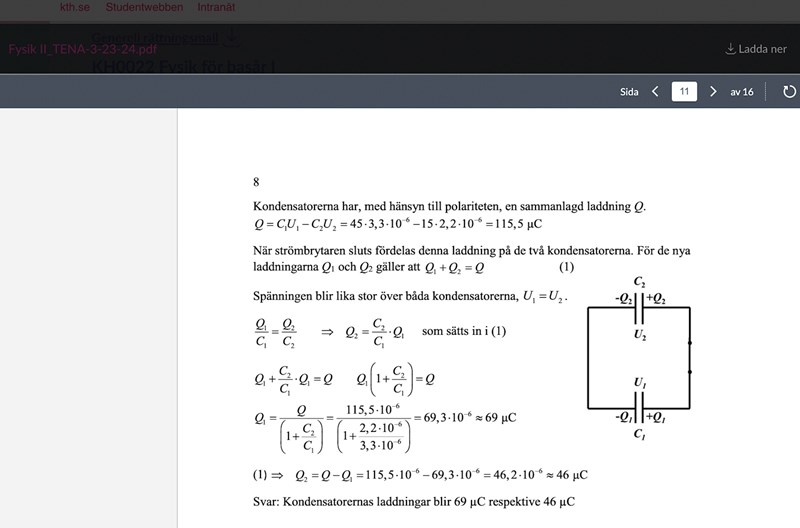Rotate the PDF document view
This screenshot has width=800, height=528.
(x=789, y=91)
